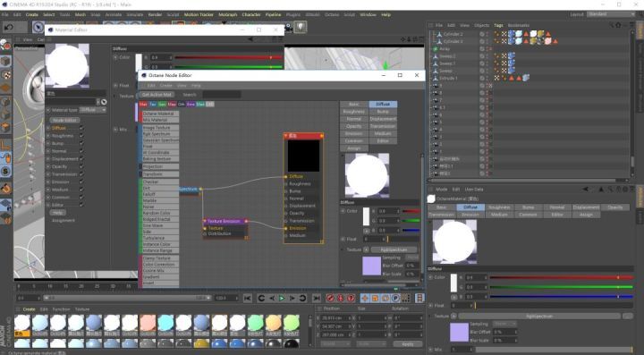Image resolution: width=644 pixels, height=355 pixels.
Task: Open the Layout dropdown in the menu bar
Action: coord(611,14)
